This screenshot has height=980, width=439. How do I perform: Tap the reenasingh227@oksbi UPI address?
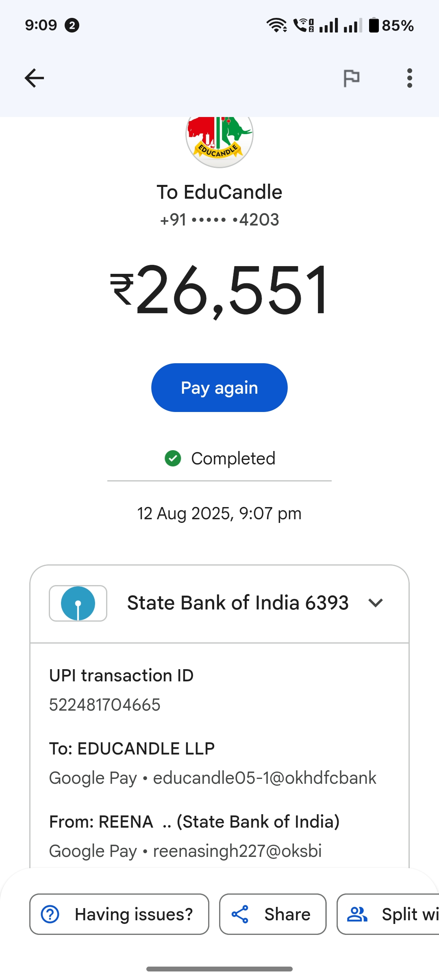tap(237, 851)
